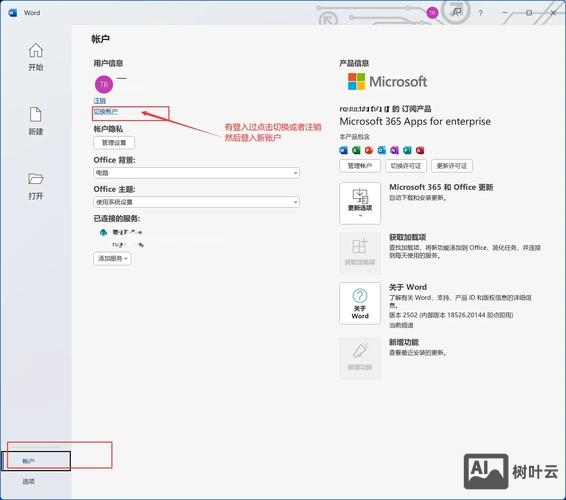566x500 pixels.
Task: Close the Word window
Action: coord(553,13)
